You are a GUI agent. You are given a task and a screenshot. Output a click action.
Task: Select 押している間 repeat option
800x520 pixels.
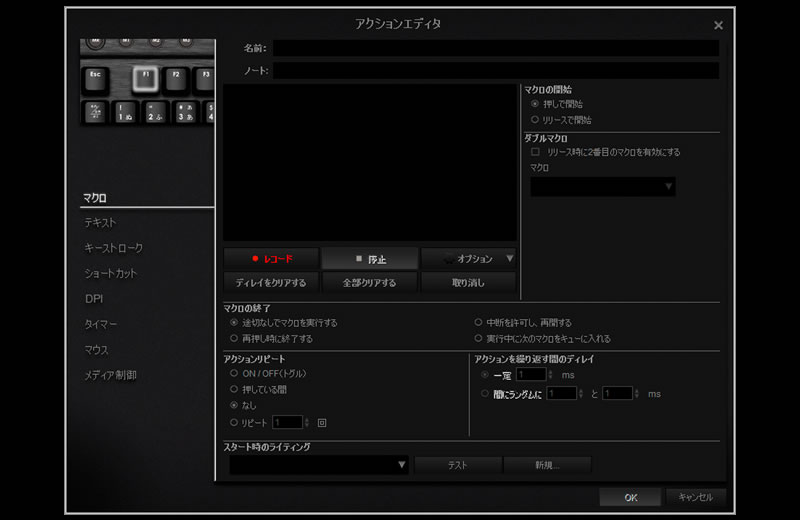234,389
